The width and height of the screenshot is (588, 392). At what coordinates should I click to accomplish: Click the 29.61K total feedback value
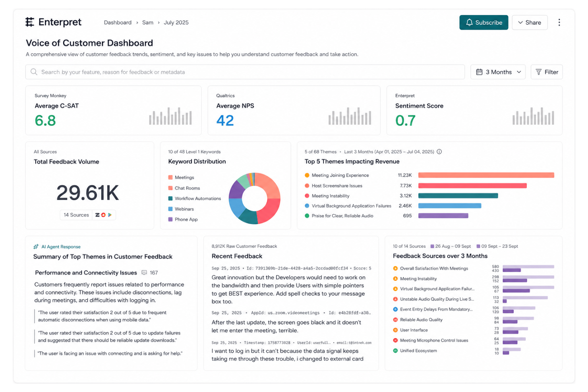tap(88, 193)
